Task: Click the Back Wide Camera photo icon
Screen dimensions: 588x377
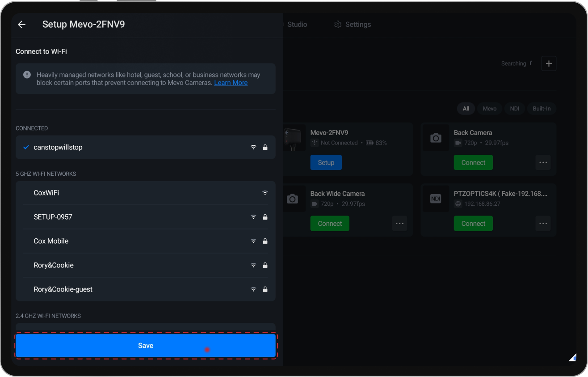Action: tap(292, 199)
